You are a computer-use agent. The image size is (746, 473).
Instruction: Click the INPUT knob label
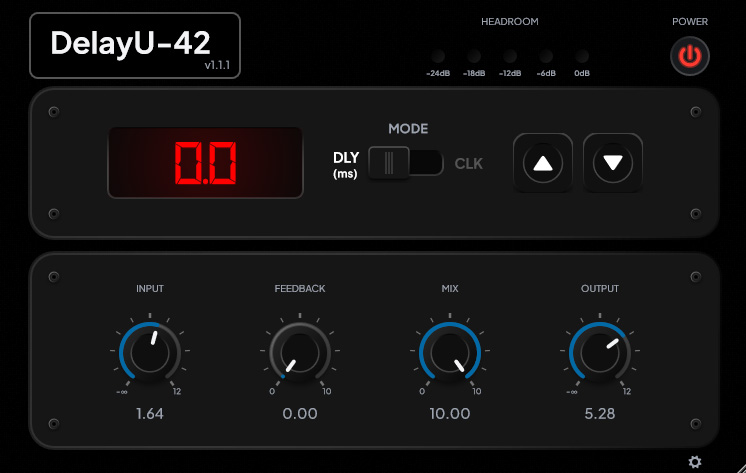click(x=150, y=288)
